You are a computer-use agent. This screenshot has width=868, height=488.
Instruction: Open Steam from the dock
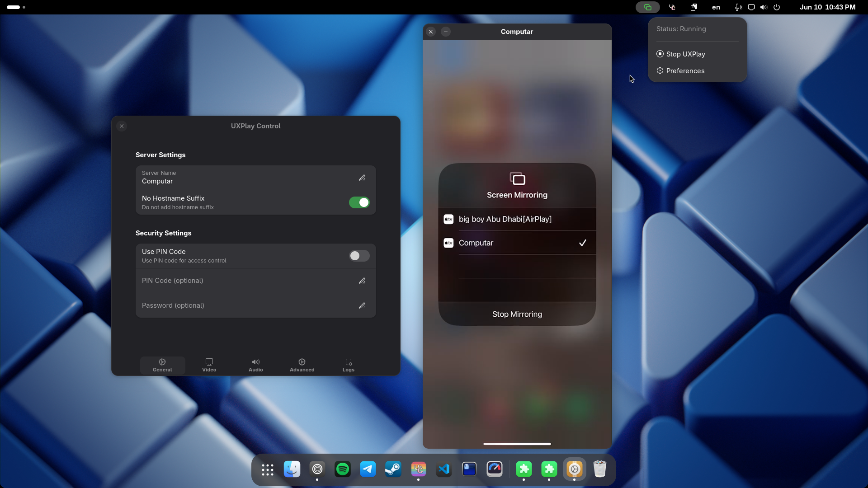tap(393, 469)
